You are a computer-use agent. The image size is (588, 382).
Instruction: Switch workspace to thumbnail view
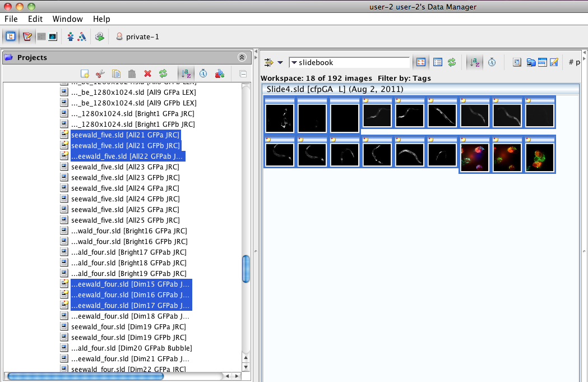[420, 62]
